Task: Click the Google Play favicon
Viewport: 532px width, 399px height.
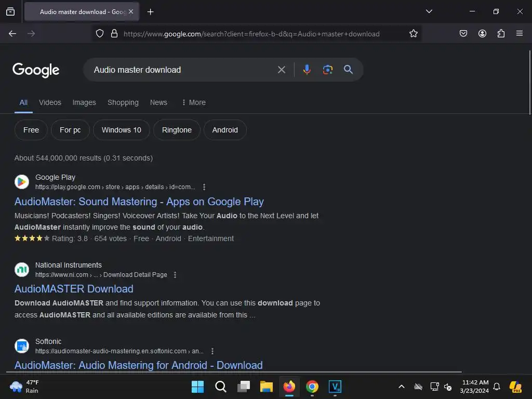Action: 22,182
